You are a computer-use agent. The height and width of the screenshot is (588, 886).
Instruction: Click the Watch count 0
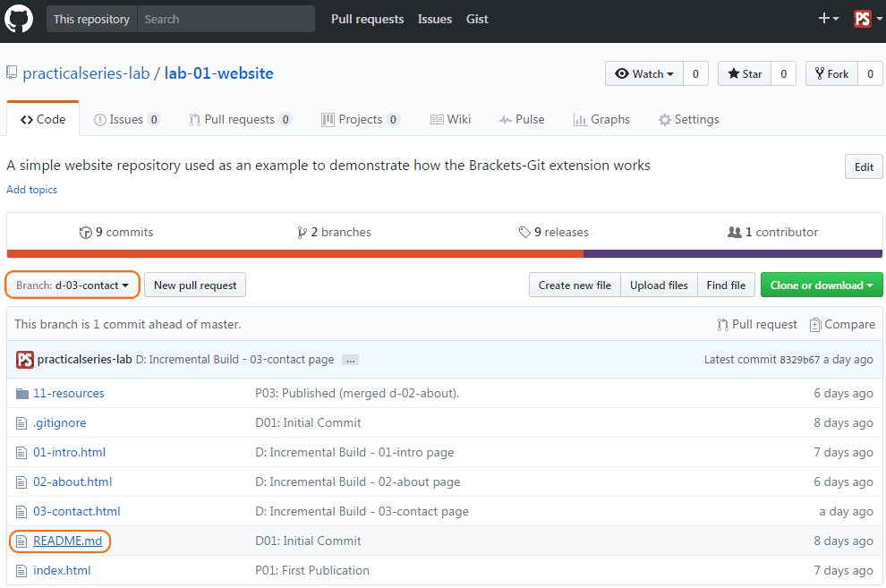[x=695, y=73]
